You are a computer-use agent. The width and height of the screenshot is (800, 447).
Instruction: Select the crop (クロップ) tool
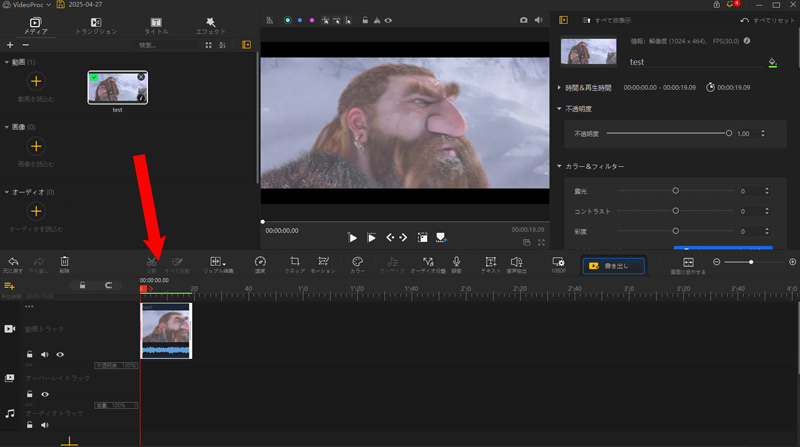294,261
